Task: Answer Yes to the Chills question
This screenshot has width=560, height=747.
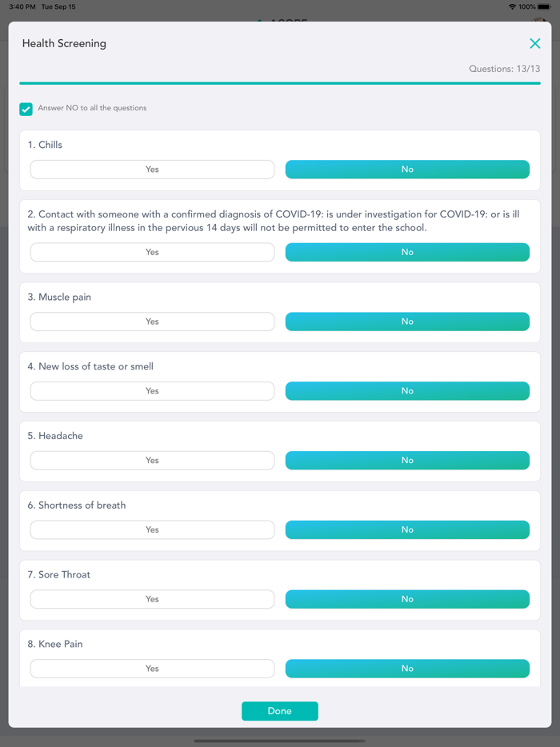Action: (152, 169)
